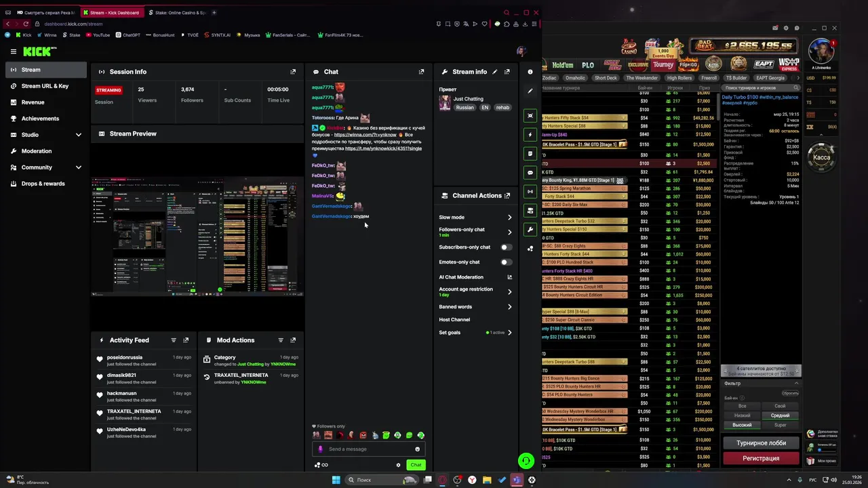Switch to Hold'em tab in poker client
The height and width of the screenshot is (488, 868).
(563, 65)
